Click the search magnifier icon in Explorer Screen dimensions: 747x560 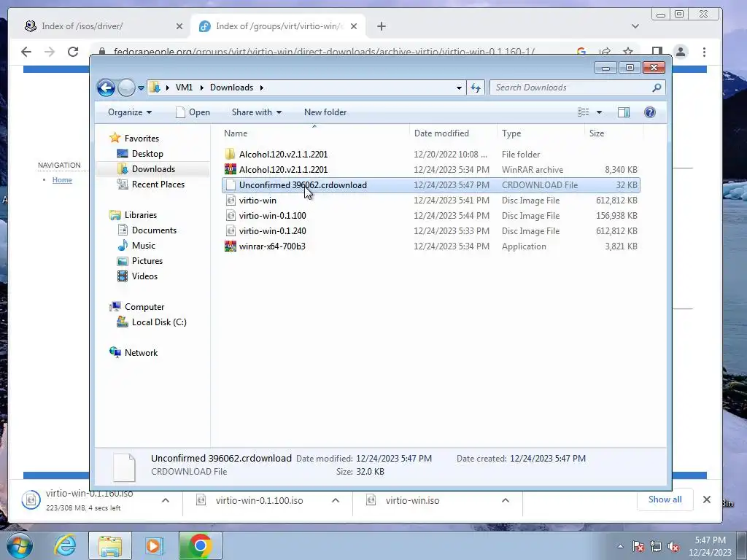point(657,87)
